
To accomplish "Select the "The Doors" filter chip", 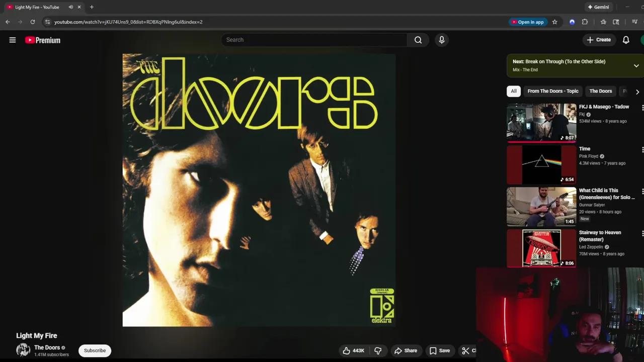I will (601, 91).
